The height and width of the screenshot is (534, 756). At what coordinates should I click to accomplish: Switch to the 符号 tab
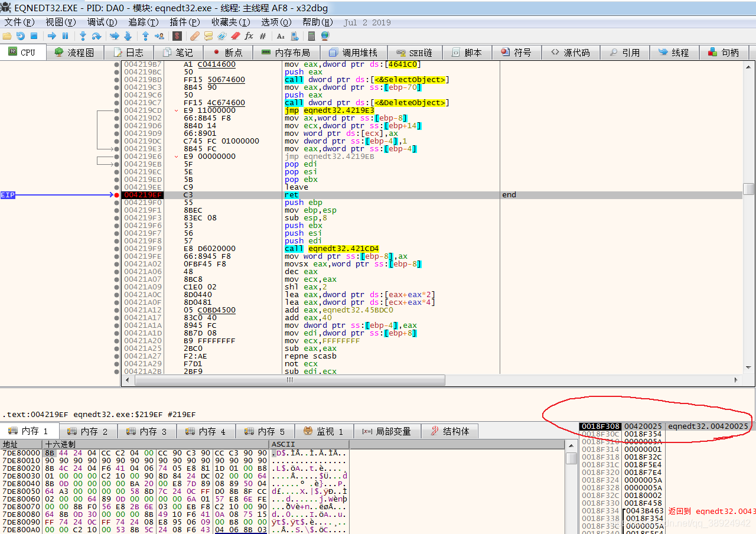516,53
